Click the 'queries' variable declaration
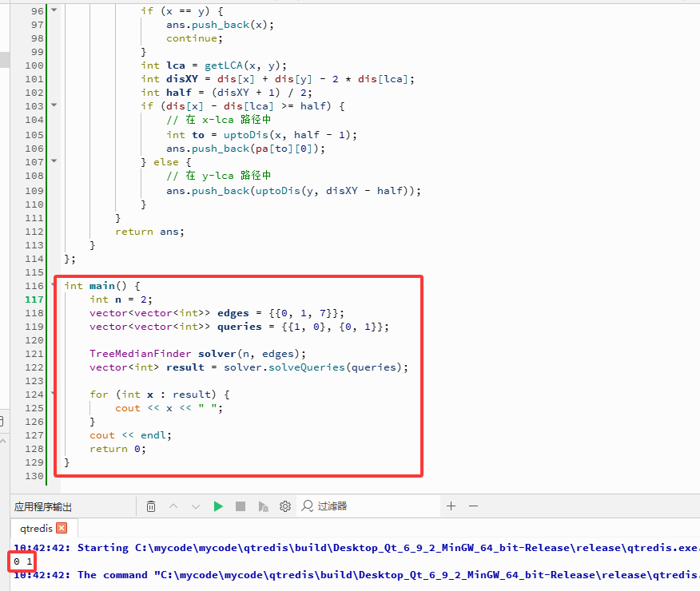This screenshot has width=700, height=591. (239, 327)
